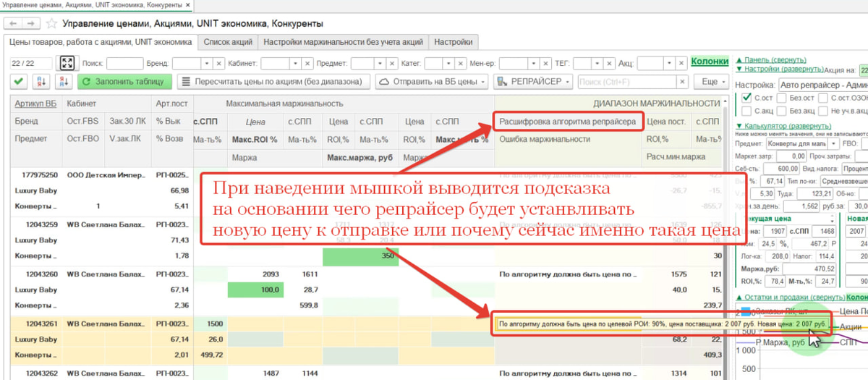This screenshot has width=868, height=380.
Task: Click the green cell with value 100,0
Action: [254, 289]
